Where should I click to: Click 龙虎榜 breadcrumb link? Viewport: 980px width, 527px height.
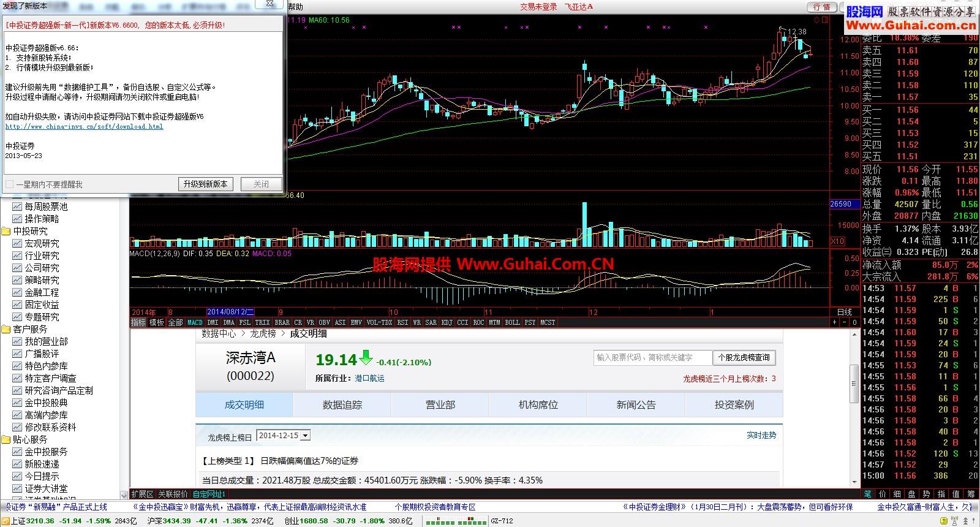coord(263,333)
